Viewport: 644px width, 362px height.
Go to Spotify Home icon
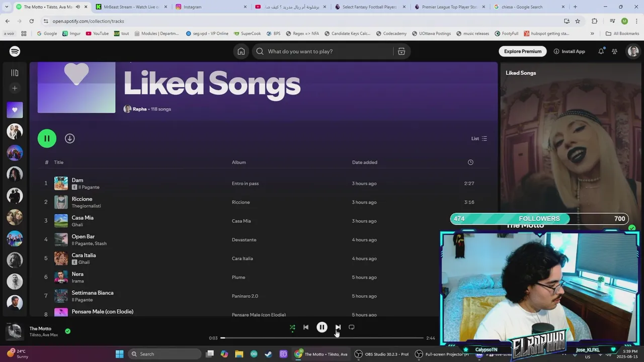[241, 51]
